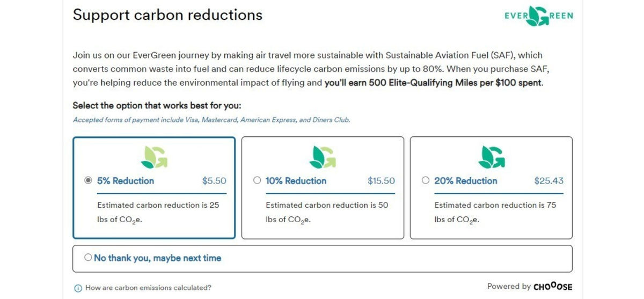Click the leaf icon above 5% Reduction
This screenshot has height=299, width=644.
[154, 156]
